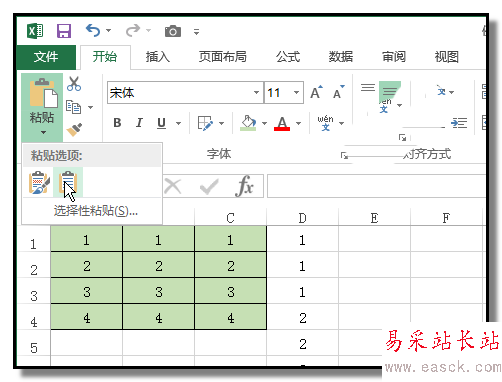Toggle Bold formatting
502x382 pixels.
click(117, 123)
